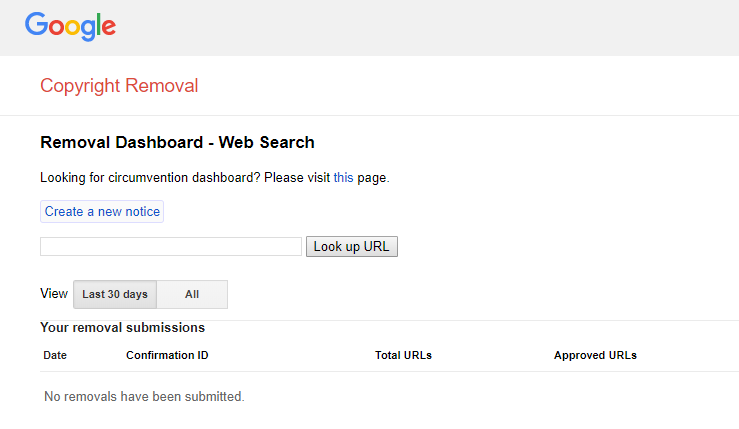Click the Google logo
Image resolution: width=739 pixels, height=429 pixels.
(70, 26)
